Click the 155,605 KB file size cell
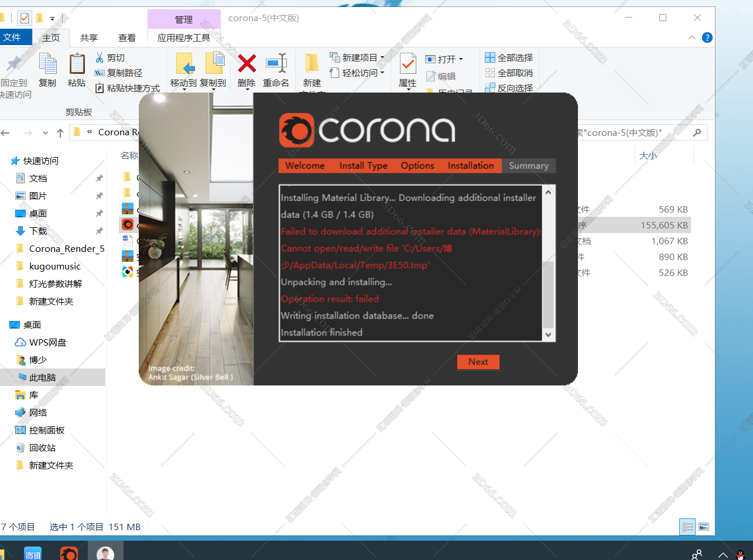Viewport: 753px width, 560px height. (x=664, y=225)
